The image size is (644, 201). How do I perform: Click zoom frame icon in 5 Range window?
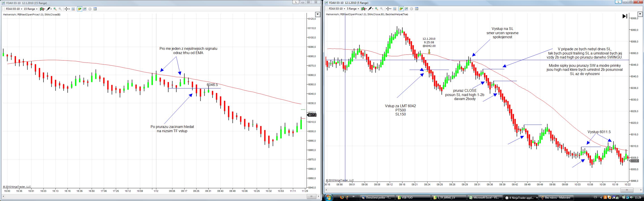pos(395,9)
